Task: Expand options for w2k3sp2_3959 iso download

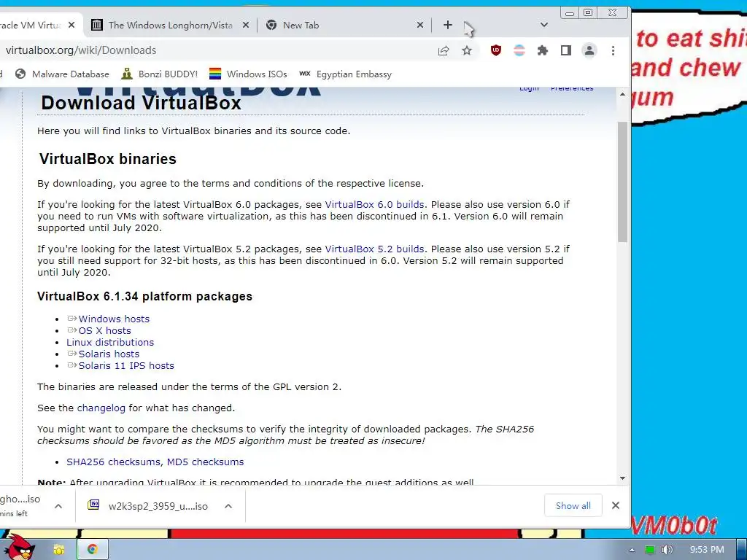Action: [228, 506]
